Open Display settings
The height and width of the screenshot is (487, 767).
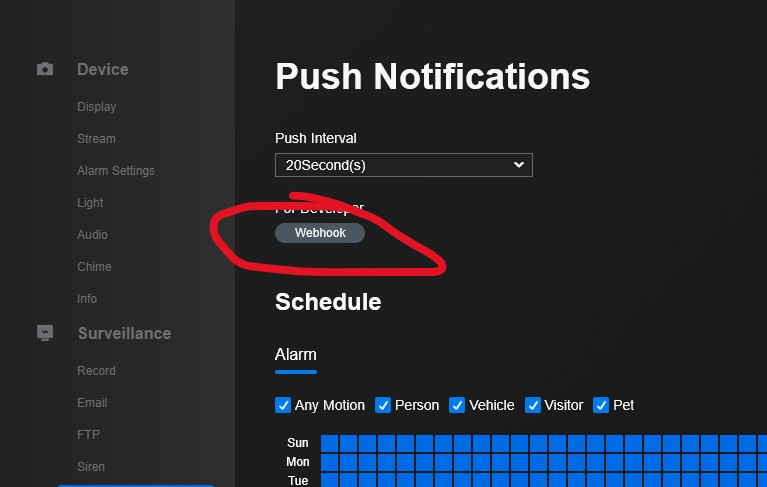pos(96,107)
